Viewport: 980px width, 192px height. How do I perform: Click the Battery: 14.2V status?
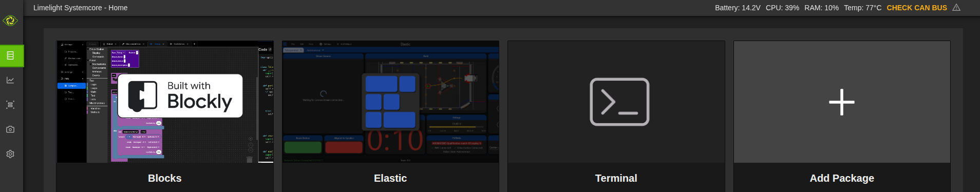tap(738, 8)
